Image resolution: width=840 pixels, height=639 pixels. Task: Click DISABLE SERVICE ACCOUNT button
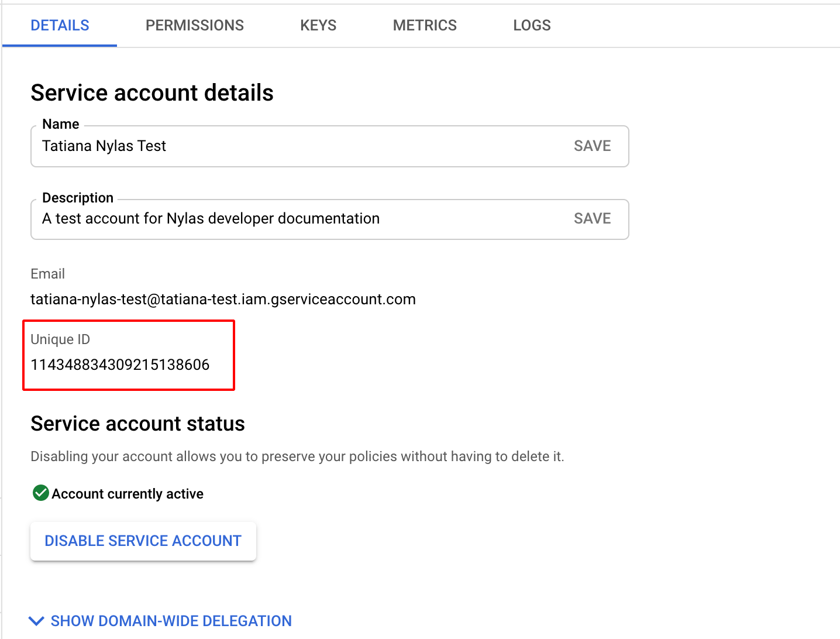click(143, 541)
